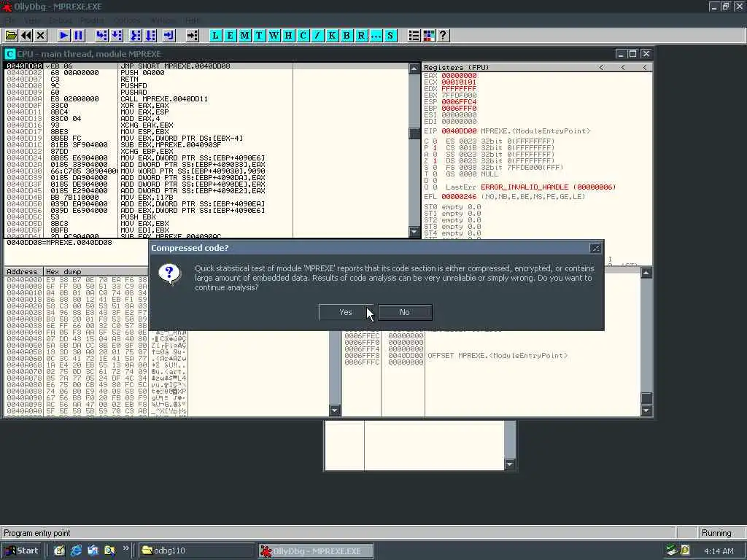Open the View menu
Image resolution: width=747 pixels, height=560 pixels.
coord(32,20)
